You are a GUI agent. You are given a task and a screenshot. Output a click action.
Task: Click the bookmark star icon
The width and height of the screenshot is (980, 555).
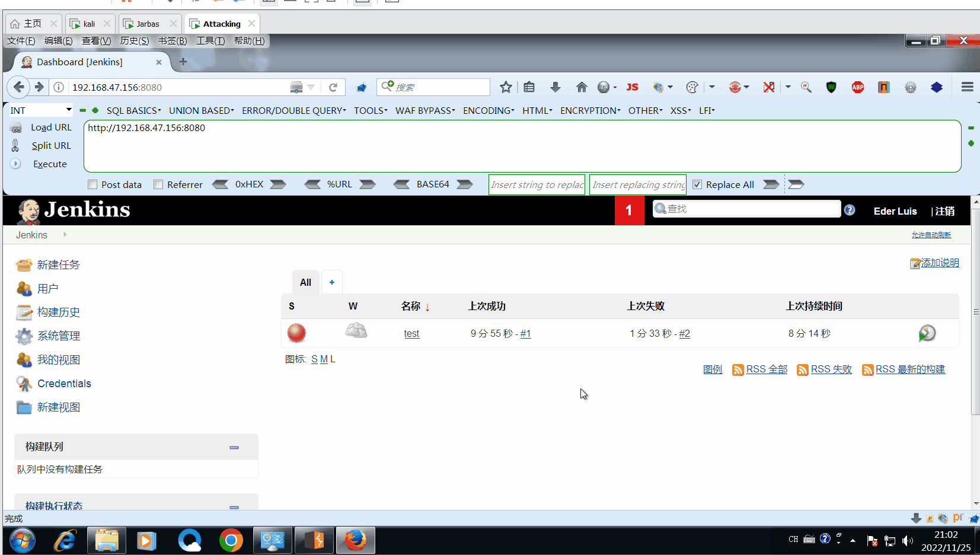pos(506,87)
